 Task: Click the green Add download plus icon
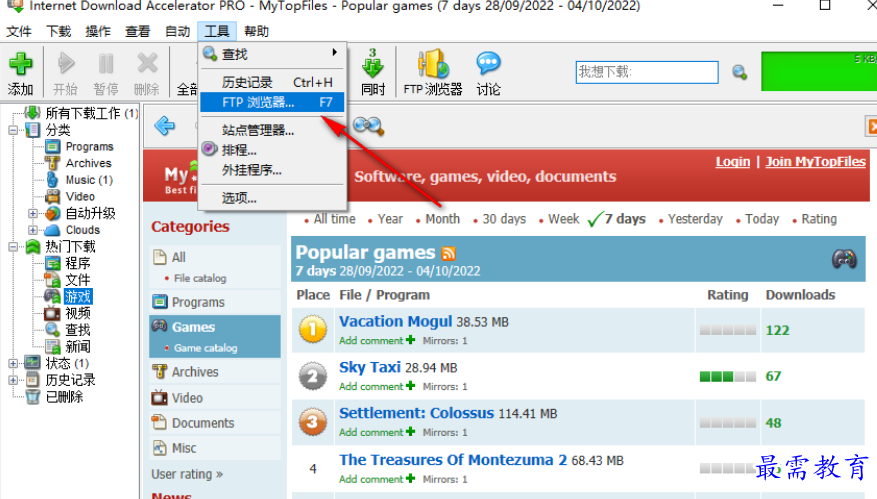pos(21,64)
